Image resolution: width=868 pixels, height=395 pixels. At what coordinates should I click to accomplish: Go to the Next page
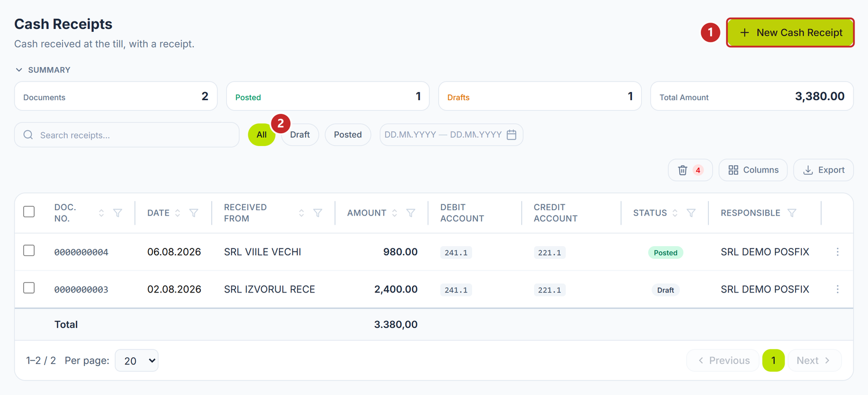[815, 360]
